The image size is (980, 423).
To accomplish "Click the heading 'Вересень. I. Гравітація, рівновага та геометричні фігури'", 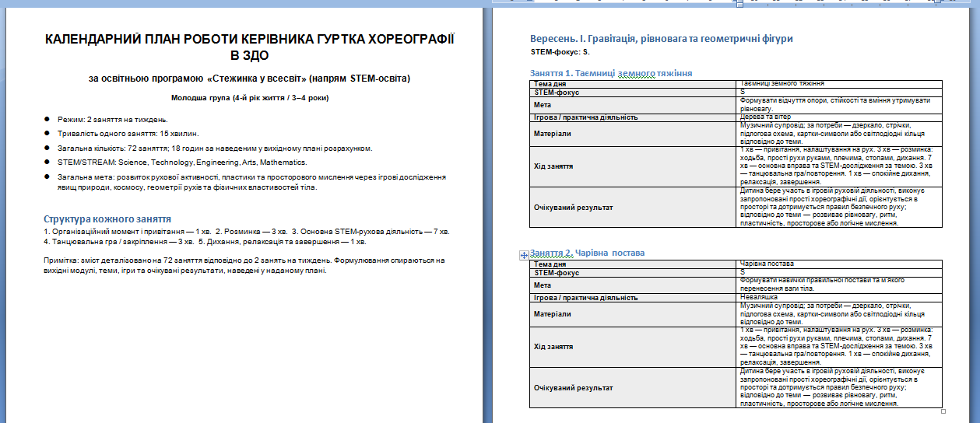I will [x=662, y=39].
